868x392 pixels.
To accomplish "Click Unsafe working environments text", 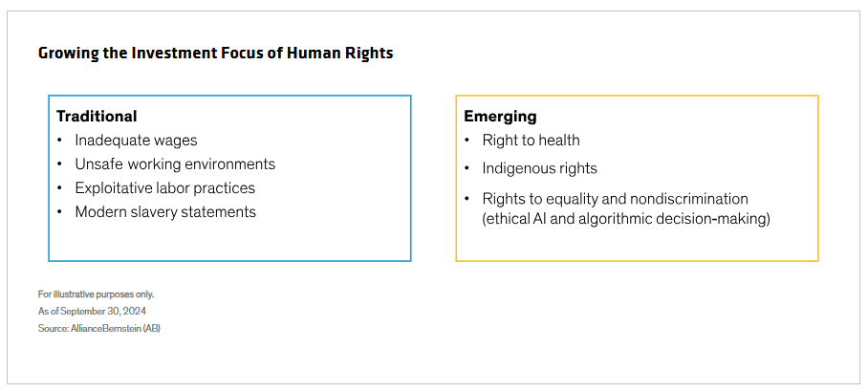I will click(175, 164).
